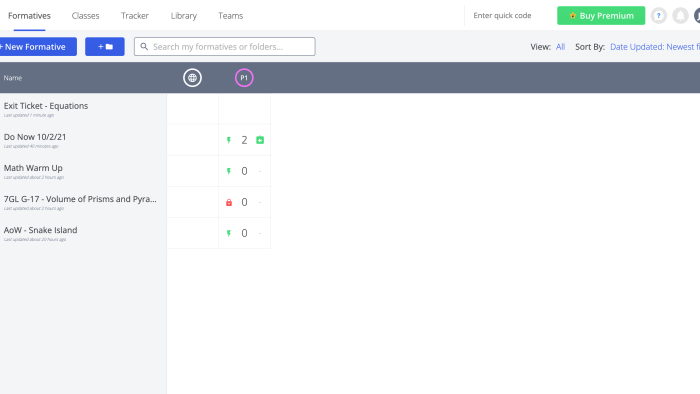Open Do Now 10/2/21 formative

(35, 137)
